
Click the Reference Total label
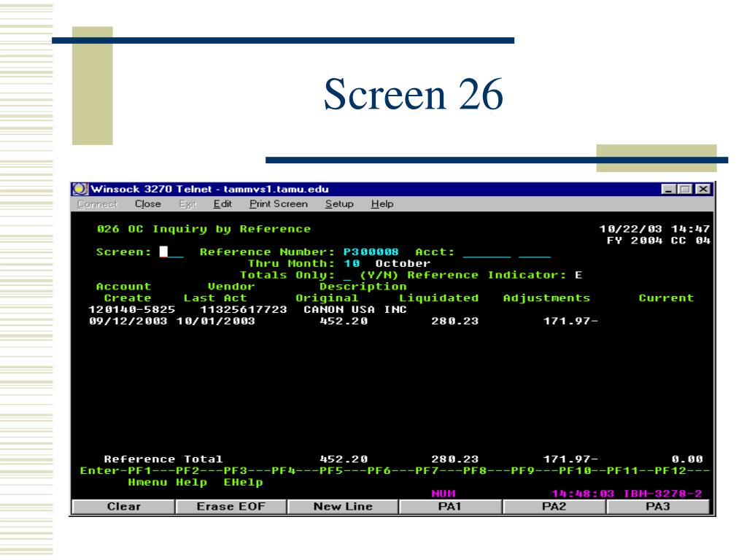(163, 459)
